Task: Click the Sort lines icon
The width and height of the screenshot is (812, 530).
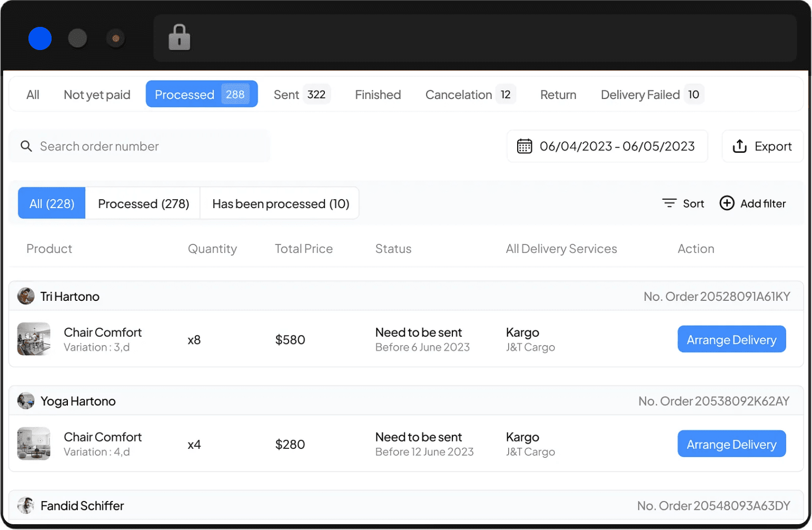Action: tap(669, 203)
